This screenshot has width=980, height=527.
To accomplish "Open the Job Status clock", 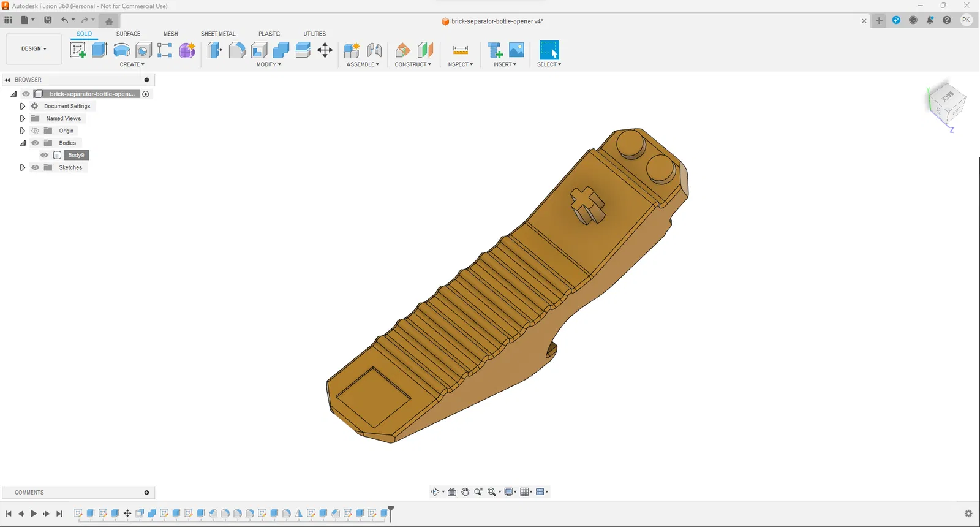I will click(913, 20).
